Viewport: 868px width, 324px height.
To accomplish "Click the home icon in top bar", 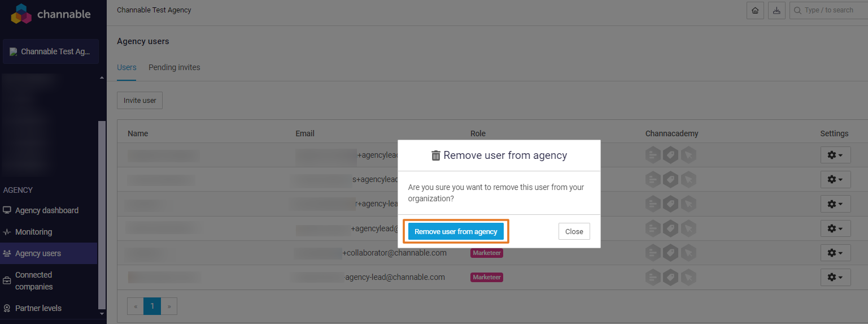I will [755, 11].
